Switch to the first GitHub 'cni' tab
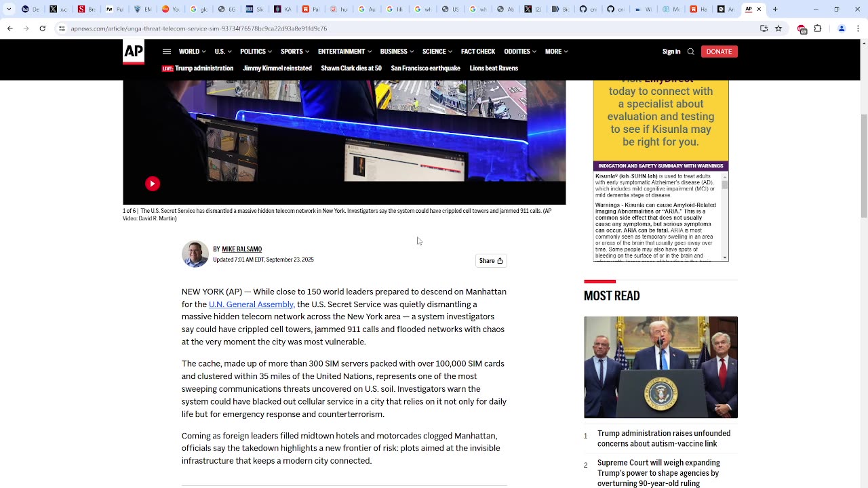The image size is (868, 488). (x=589, y=9)
